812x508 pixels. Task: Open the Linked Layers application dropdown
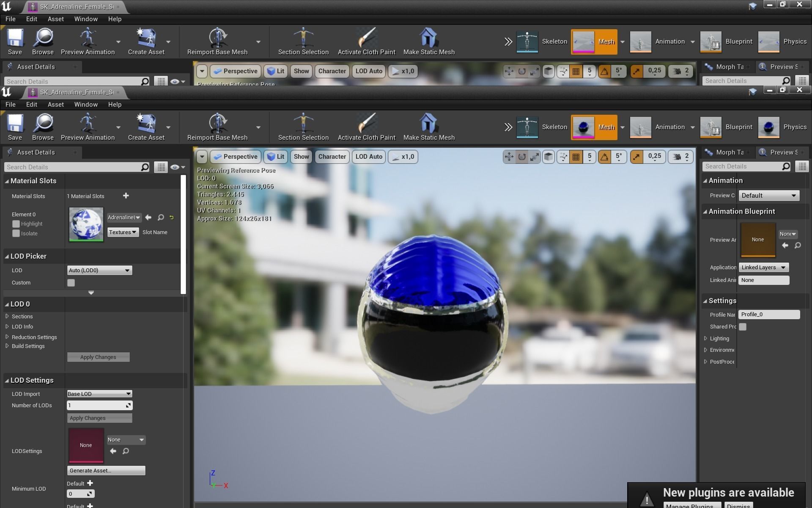pos(763,268)
